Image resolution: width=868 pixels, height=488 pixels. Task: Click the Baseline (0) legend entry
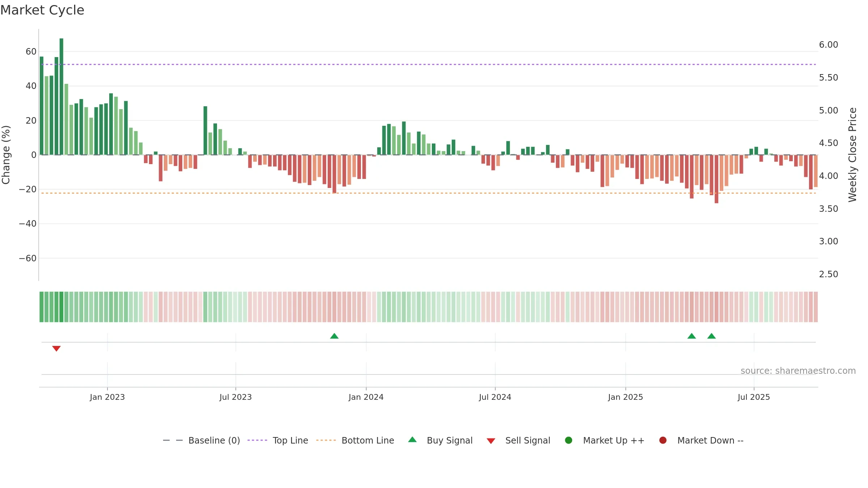201,440
